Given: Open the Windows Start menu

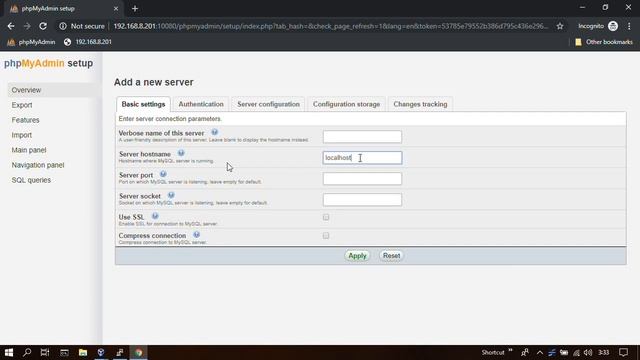Looking at the screenshot, I should 9,353.
